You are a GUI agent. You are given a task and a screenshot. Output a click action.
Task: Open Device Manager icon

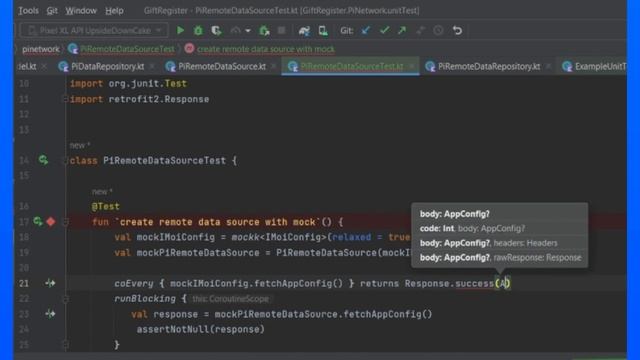(323, 30)
